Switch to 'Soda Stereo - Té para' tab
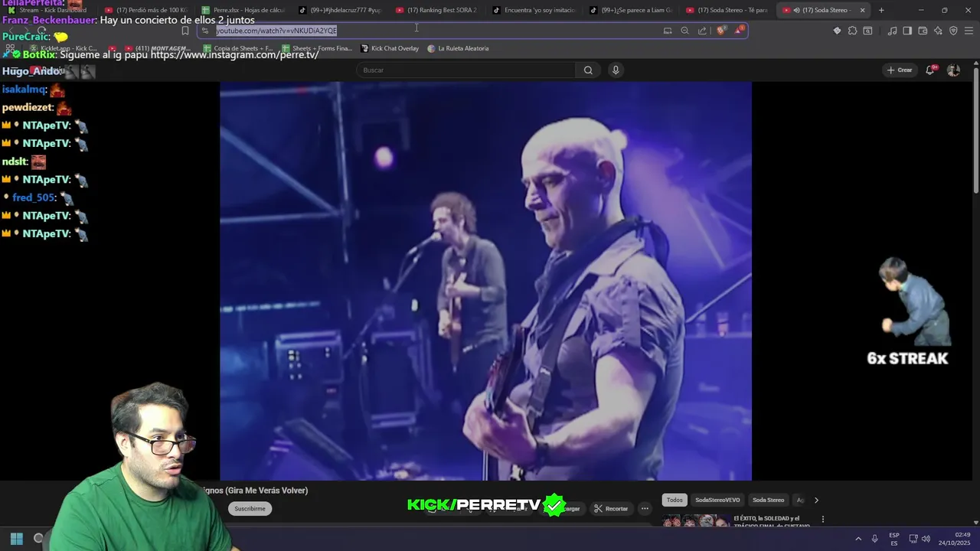This screenshot has height=551, width=980. tap(728, 10)
